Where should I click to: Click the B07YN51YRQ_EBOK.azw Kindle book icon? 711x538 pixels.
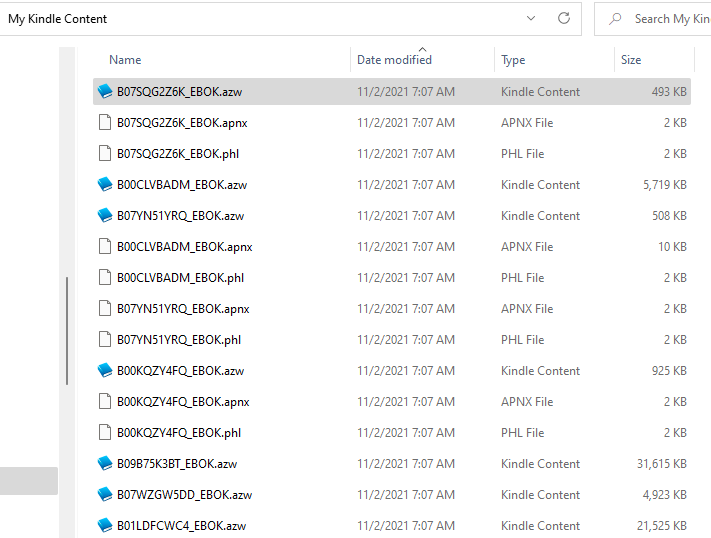[x=105, y=215]
